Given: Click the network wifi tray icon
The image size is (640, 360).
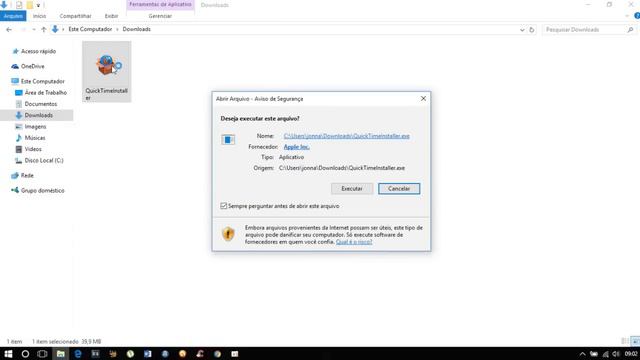Looking at the screenshot, I should tap(606, 354).
